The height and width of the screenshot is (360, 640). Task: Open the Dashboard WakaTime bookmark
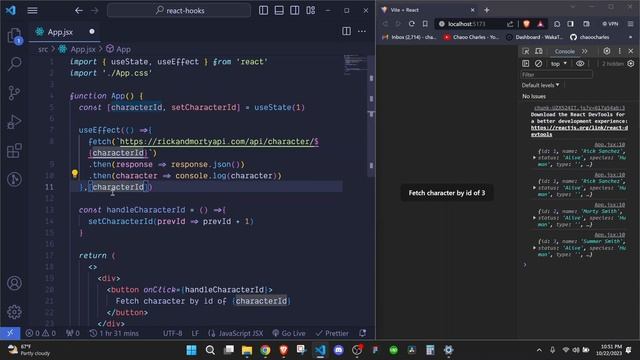(534, 37)
